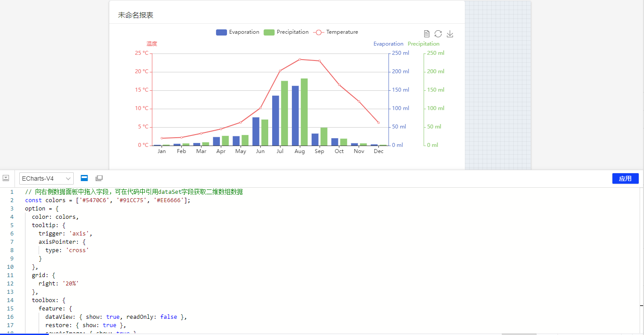Click the 25 °C axis label
Viewport: 644px width, 335px height.
click(142, 53)
